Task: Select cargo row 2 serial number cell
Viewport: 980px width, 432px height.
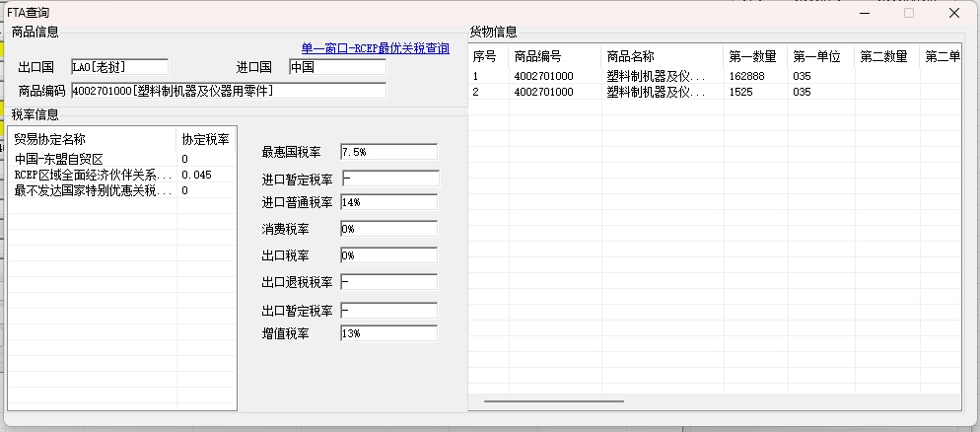Action: pos(489,92)
